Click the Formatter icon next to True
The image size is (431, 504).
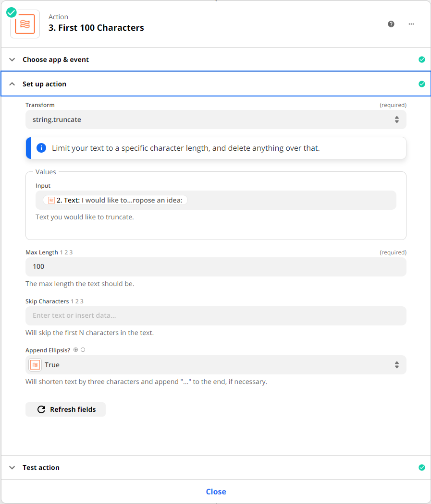35,365
